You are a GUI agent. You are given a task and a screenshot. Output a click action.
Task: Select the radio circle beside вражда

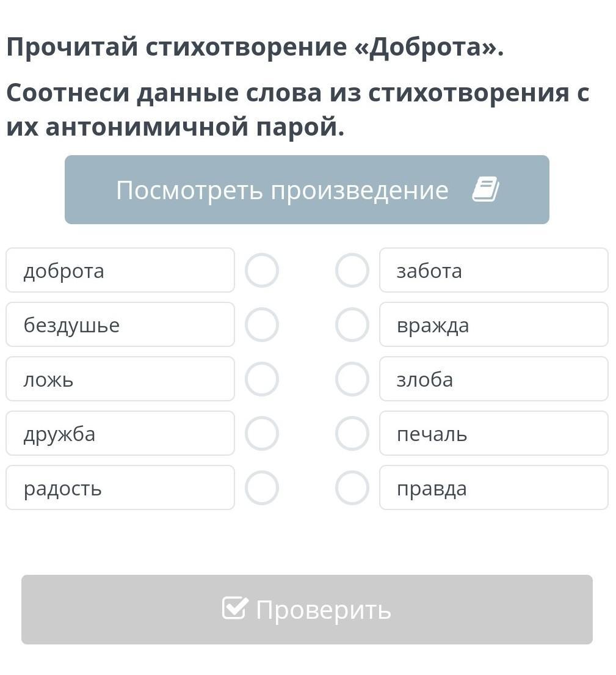coord(352,324)
